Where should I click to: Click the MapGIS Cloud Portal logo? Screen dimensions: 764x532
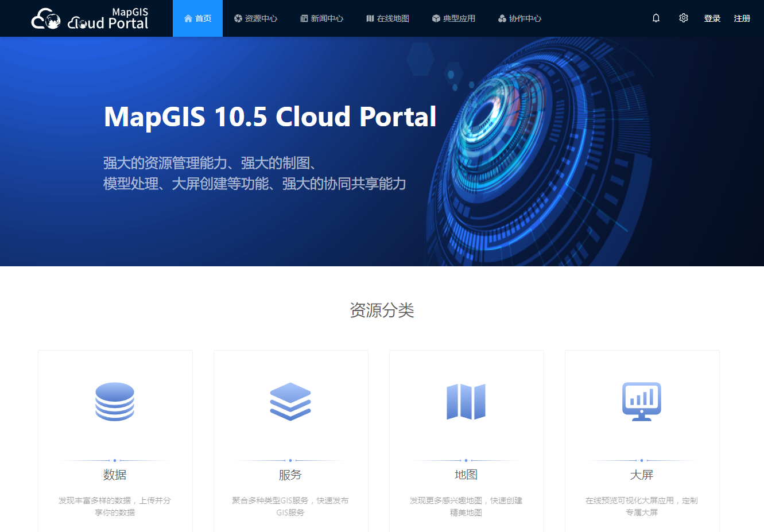(x=90, y=18)
